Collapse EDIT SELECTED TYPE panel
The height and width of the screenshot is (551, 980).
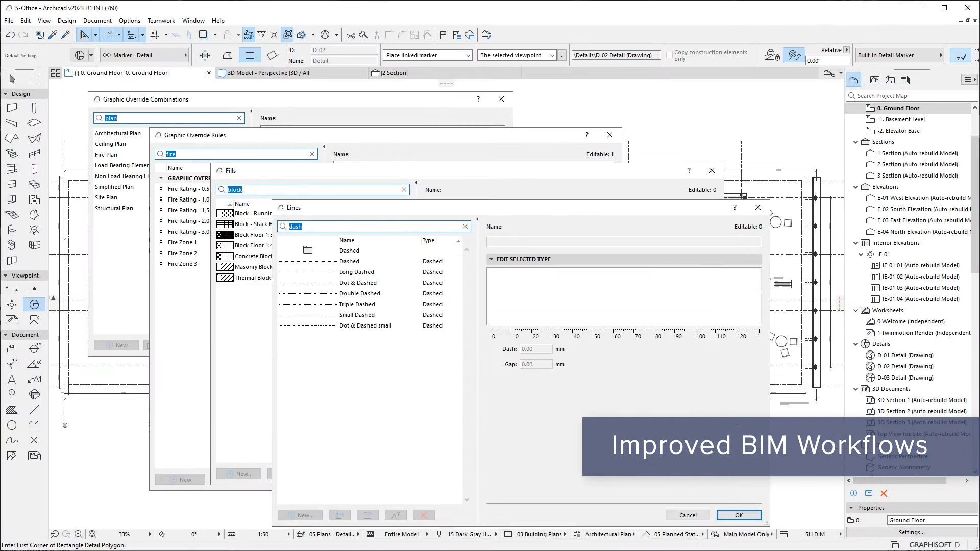click(x=492, y=259)
